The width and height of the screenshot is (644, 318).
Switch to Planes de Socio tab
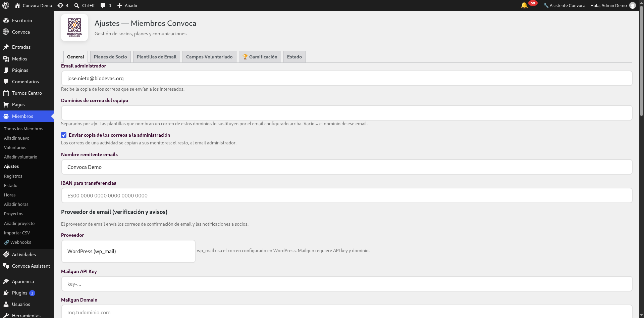click(110, 57)
